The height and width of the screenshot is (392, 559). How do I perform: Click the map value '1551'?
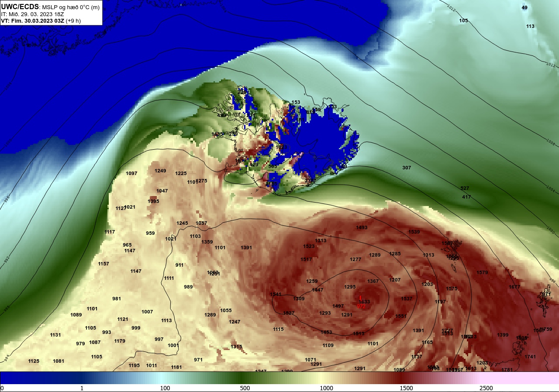coord(401,316)
